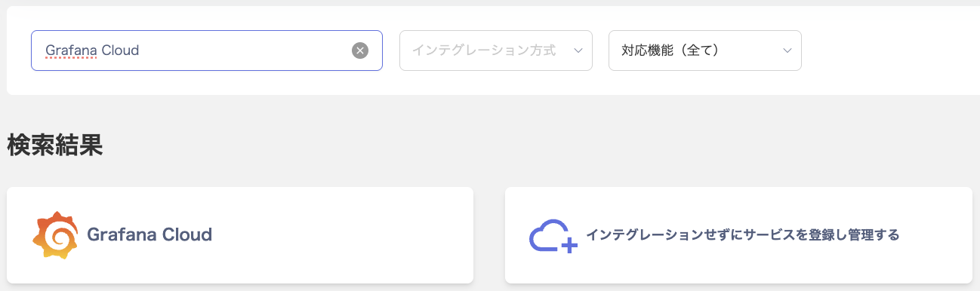Image resolution: width=980 pixels, height=291 pixels.
Task: Click the Grafana Cloud title text in the card
Action: coord(149,234)
